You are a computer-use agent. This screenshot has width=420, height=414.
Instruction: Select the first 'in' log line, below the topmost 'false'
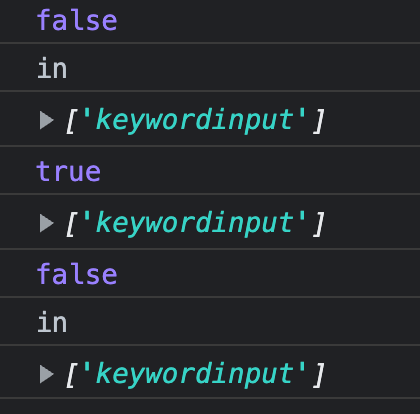(x=52, y=68)
